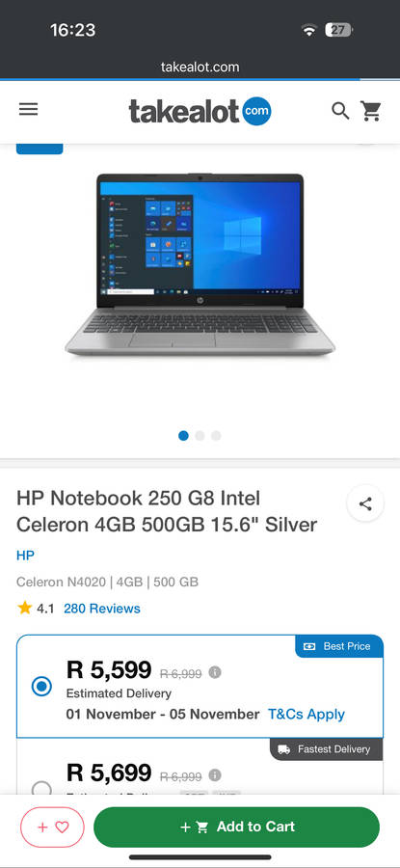View T&Cs Apply details
The height and width of the screenshot is (868, 400).
(x=307, y=714)
